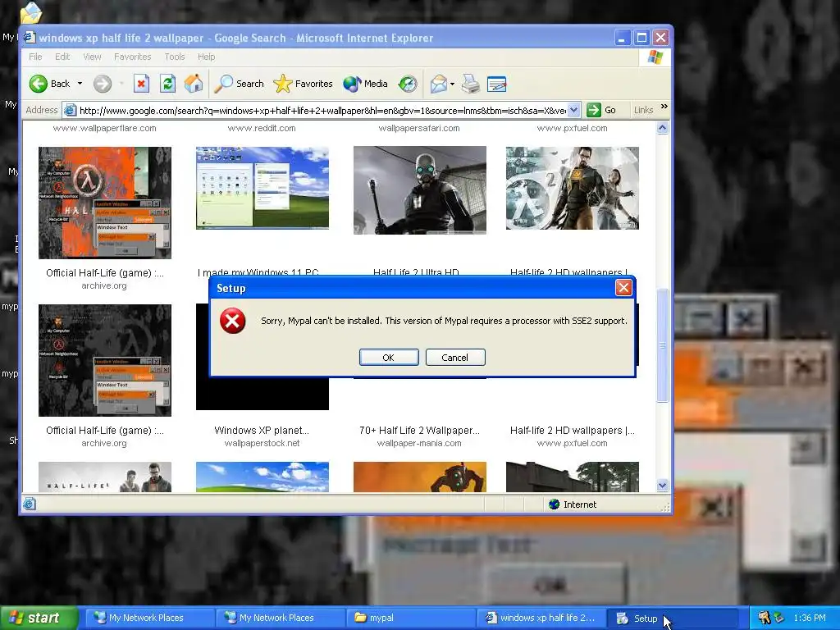
Task: Click the www.wallpaperflare.com source text
Action: click(x=104, y=128)
